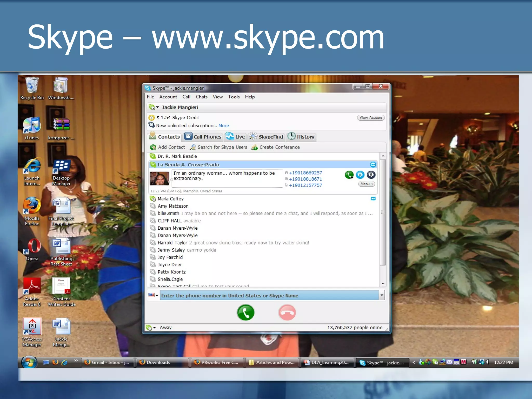Start a chat with La Senda using blue chat icon
This screenshot has width=532, height=399.
pyautogui.click(x=360, y=175)
